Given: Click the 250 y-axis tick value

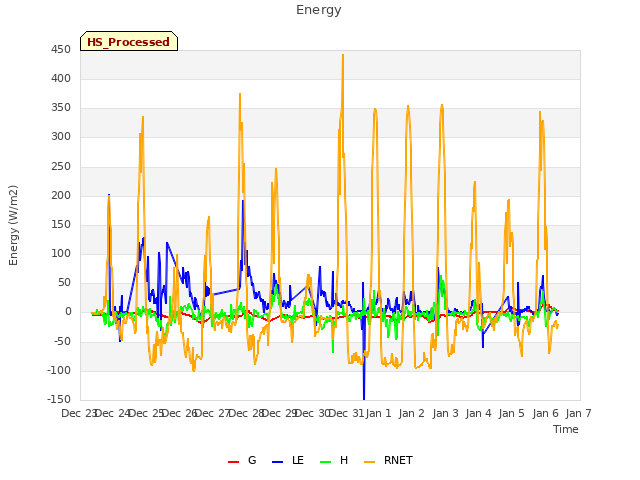Looking at the screenshot, I should [x=61, y=166].
